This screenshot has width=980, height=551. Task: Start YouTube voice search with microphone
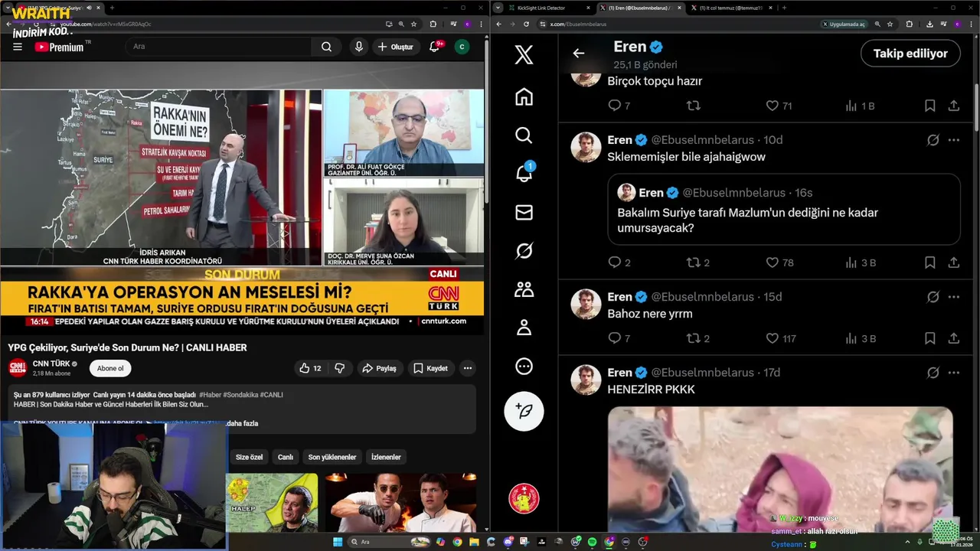click(x=358, y=47)
